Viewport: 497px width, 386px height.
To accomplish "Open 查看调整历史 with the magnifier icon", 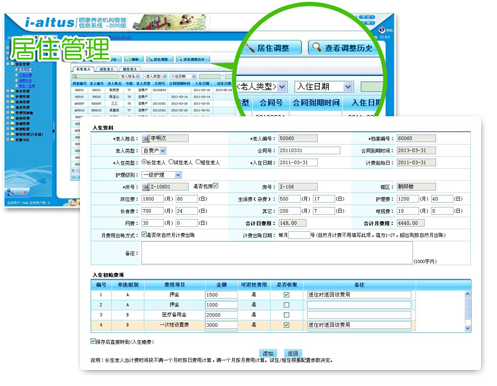I will [x=343, y=48].
